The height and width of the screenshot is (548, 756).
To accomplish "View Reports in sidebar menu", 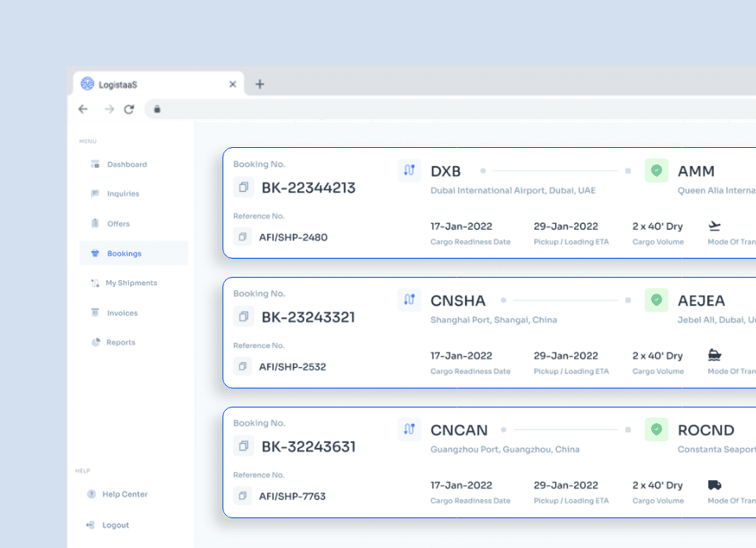I will 120,342.
